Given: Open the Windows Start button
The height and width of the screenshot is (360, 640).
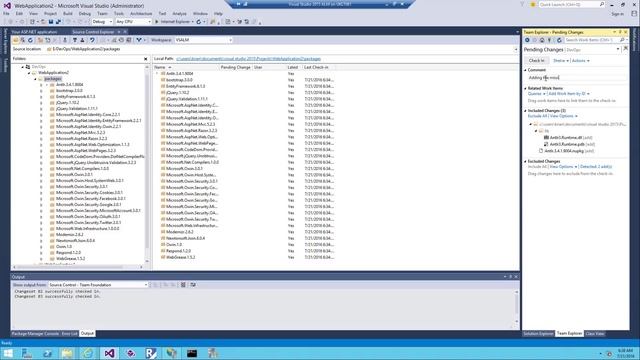Looking at the screenshot, I should pyautogui.click(x=7, y=353).
